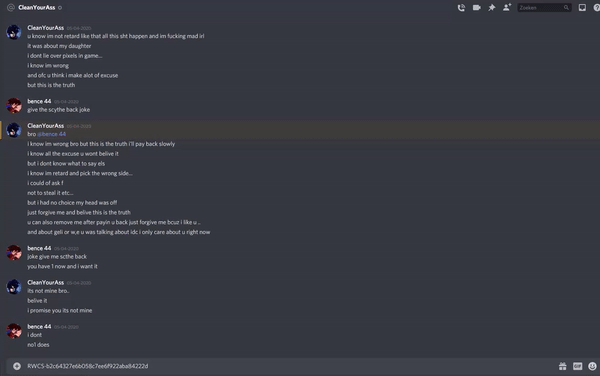Open the help icon

(x=597, y=8)
